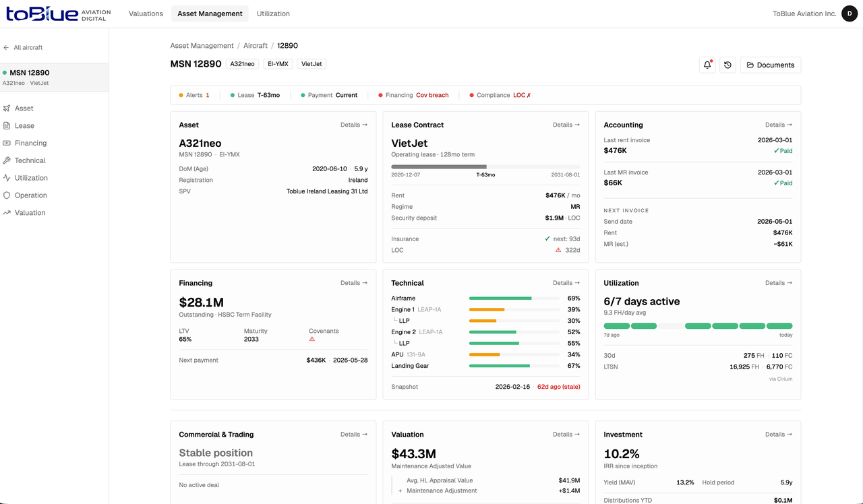Click the Compliance LOC status item
The height and width of the screenshot is (504, 863).
tap(500, 95)
